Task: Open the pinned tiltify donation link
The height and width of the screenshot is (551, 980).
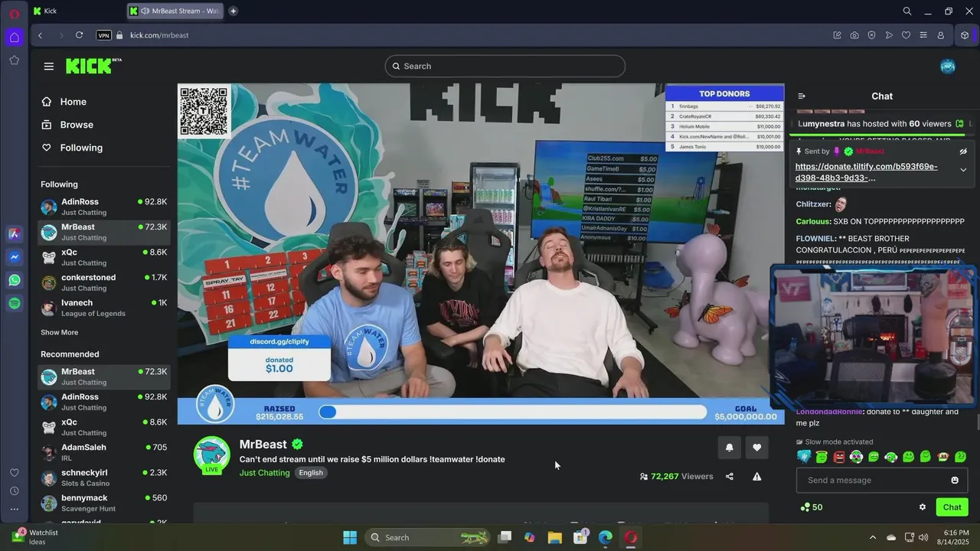Action: 866,172
